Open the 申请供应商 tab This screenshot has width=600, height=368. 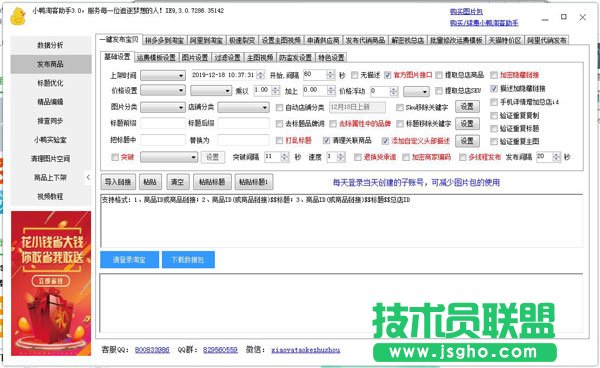click(x=323, y=40)
